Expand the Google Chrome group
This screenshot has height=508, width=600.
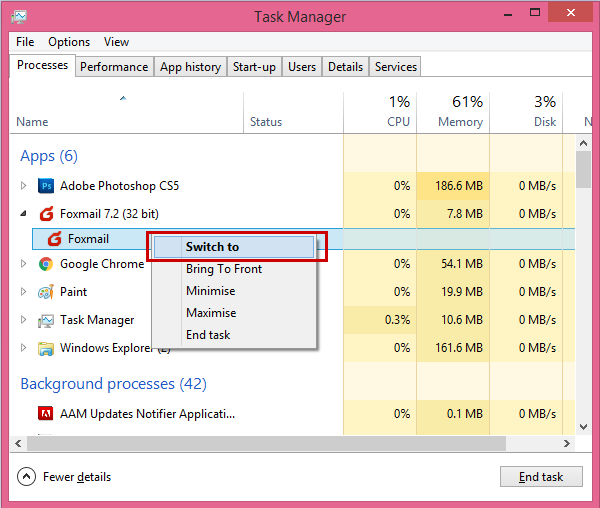tap(24, 264)
